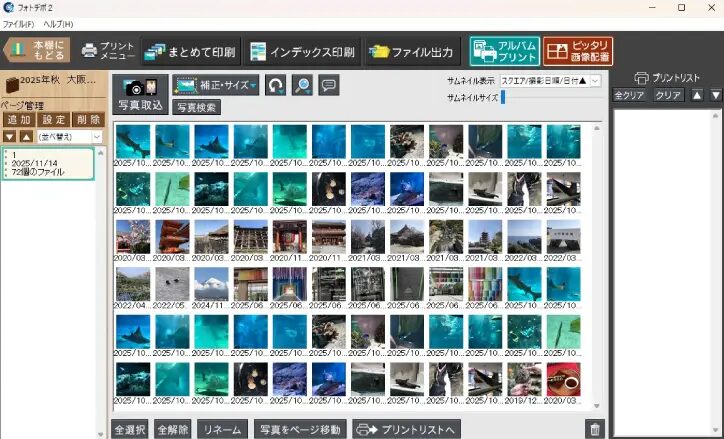Choose ファイル出力 file output
The height and width of the screenshot is (439, 724).
click(x=412, y=51)
